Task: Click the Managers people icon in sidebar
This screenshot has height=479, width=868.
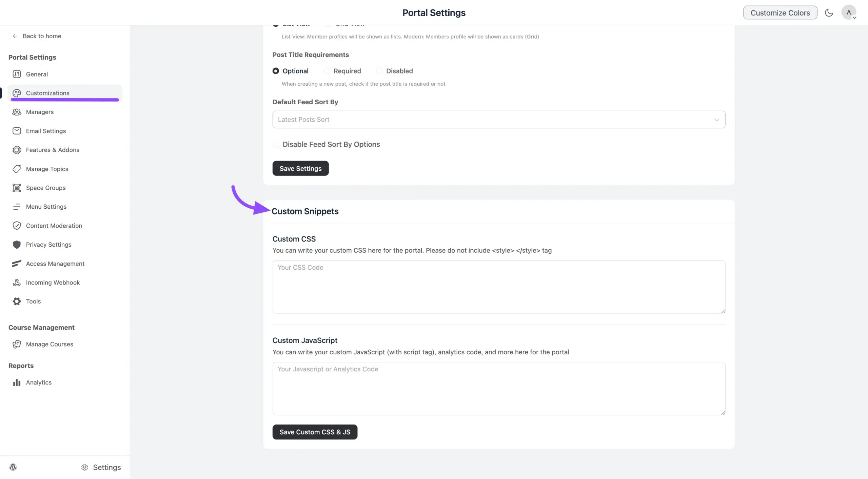Action: tap(17, 112)
